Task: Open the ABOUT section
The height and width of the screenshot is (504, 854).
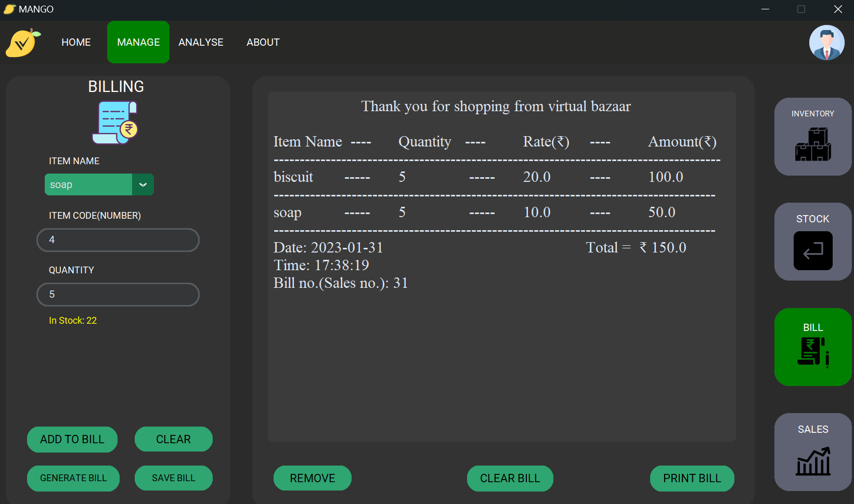Action: [263, 42]
